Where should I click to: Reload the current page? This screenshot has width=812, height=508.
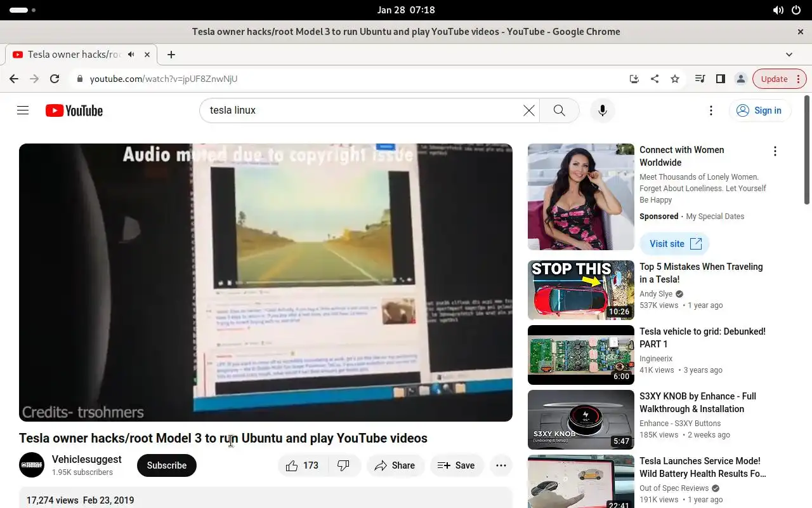[x=55, y=79]
